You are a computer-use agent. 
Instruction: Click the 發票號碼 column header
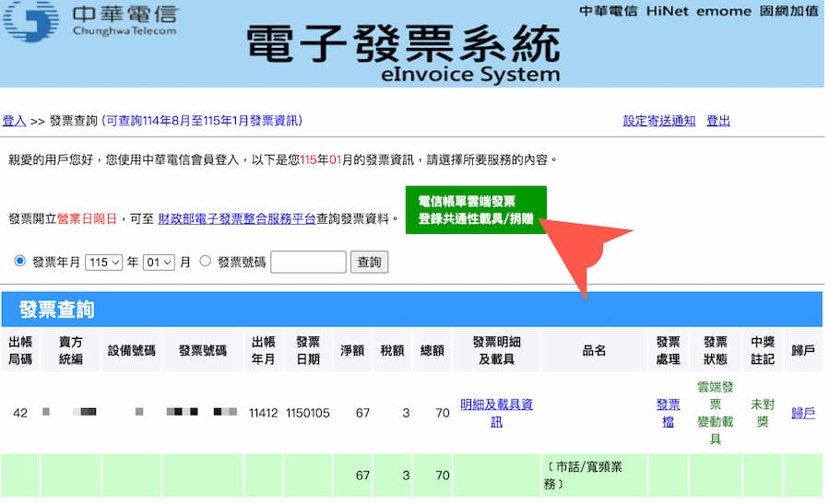[203, 351]
